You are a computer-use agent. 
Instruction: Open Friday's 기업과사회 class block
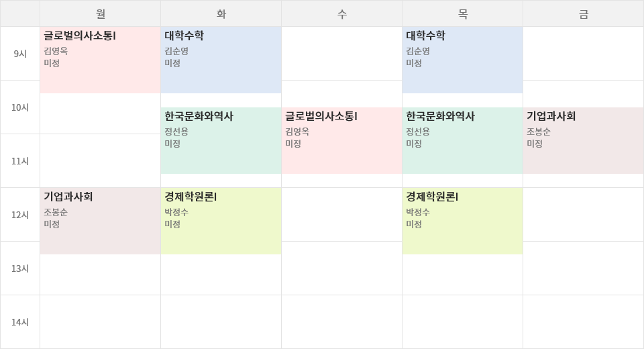click(x=584, y=140)
